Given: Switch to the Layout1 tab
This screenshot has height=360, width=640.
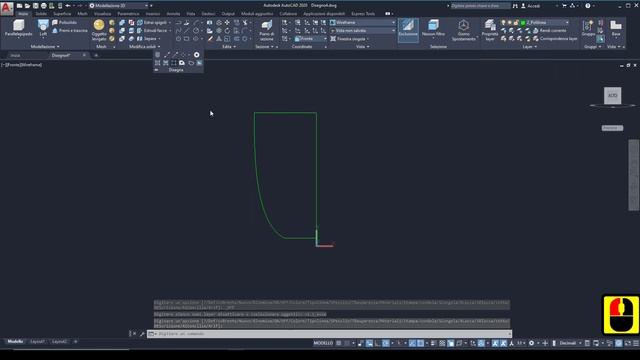Looking at the screenshot, I should [38, 342].
